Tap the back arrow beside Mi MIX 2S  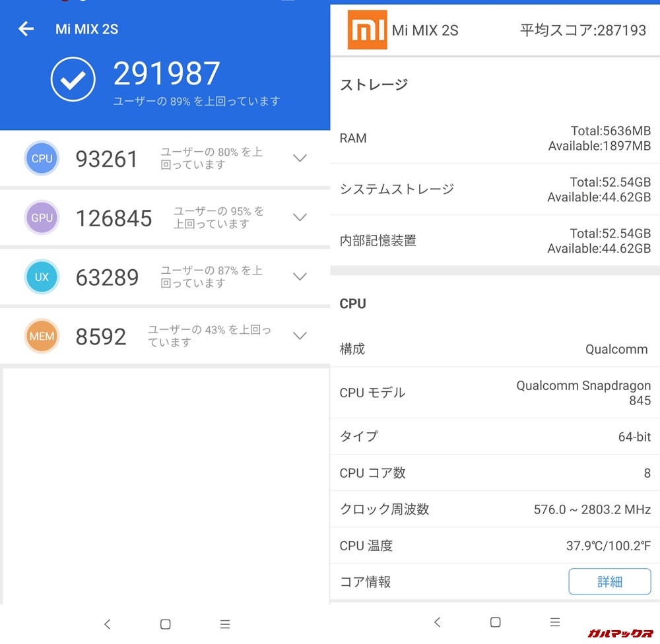(x=25, y=28)
